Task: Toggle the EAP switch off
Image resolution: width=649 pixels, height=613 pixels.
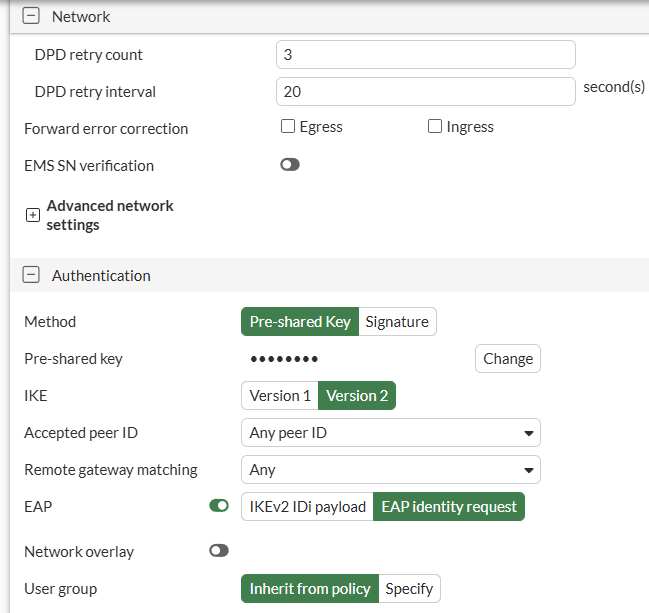Action: pos(219,505)
